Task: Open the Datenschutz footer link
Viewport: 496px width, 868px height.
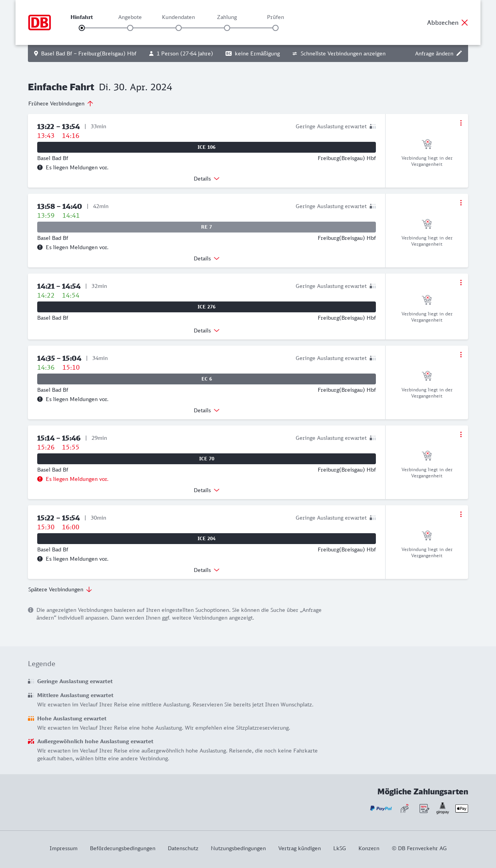Action: click(x=183, y=848)
